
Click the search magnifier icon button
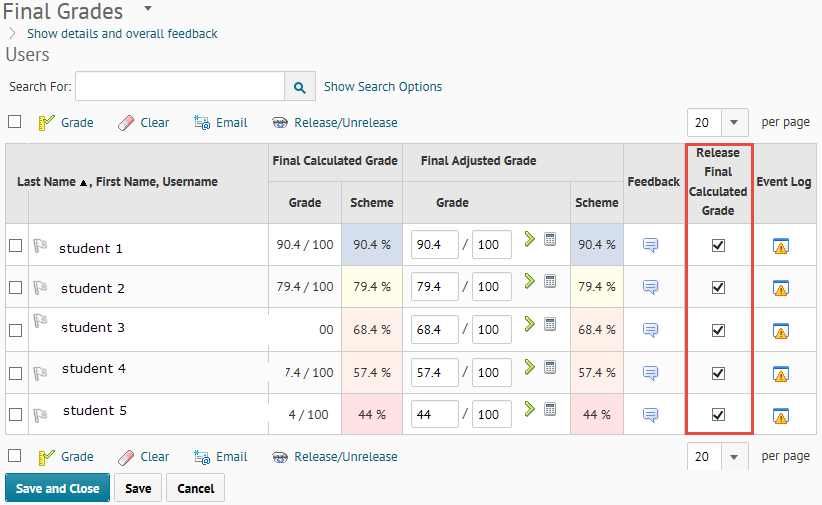click(299, 87)
